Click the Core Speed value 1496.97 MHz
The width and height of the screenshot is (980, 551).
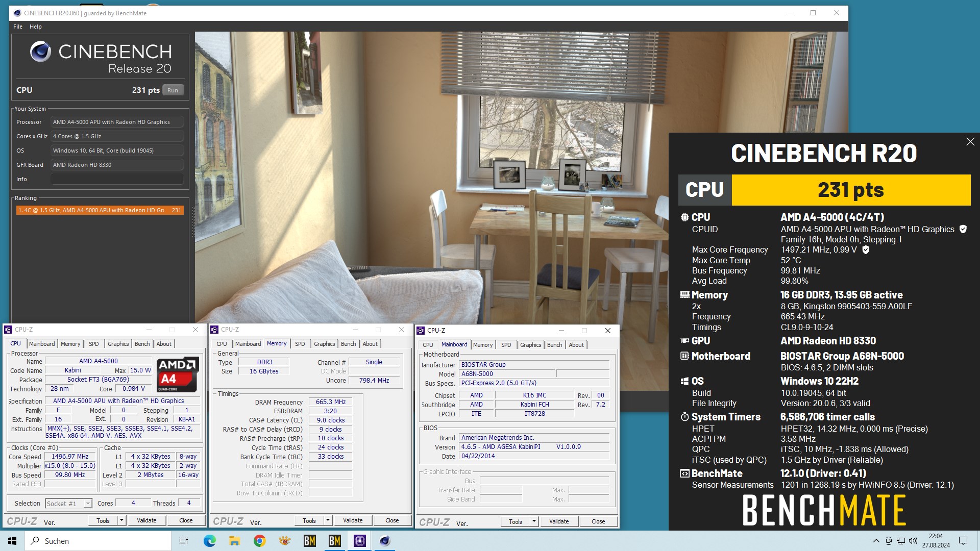[x=70, y=457]
